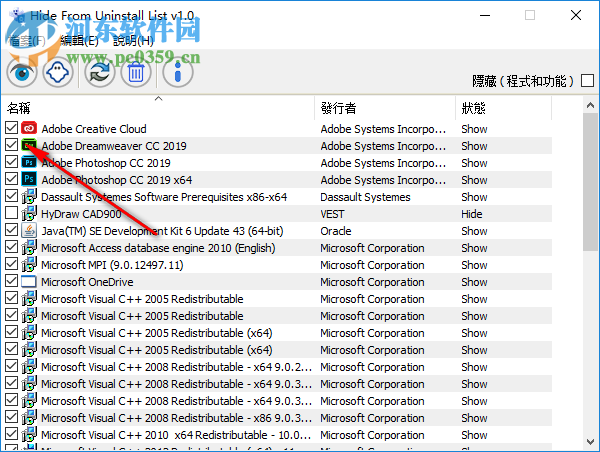Click the Java SE Development Kit icon
Viewport: 600px width, 452px height.
pyautogui.click(x=29, y=230)
